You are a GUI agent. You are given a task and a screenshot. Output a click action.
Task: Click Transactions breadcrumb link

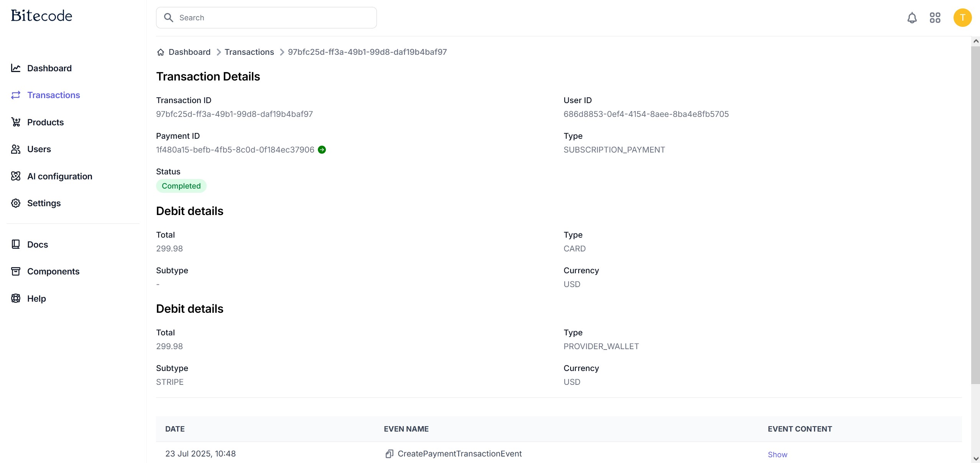pyautogui.click(x=249, y=52)
